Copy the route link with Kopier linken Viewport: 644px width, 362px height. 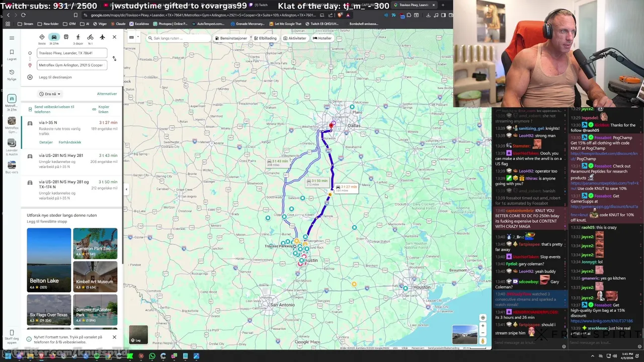101,109
